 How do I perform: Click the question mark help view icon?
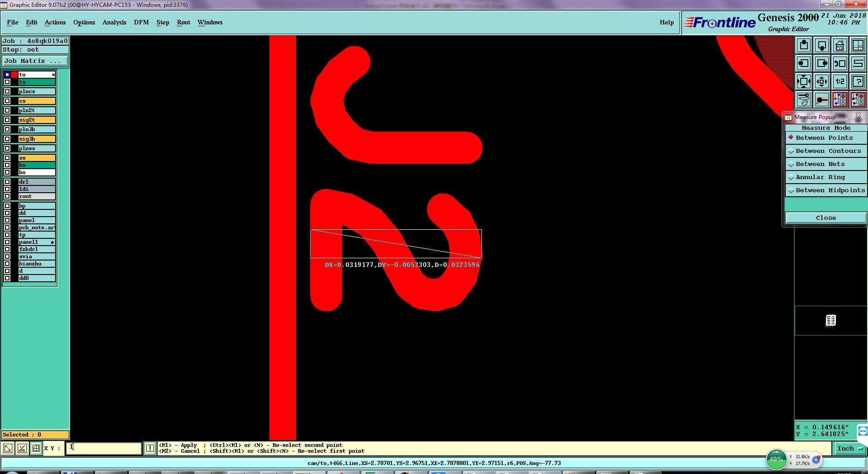[858, 81]
